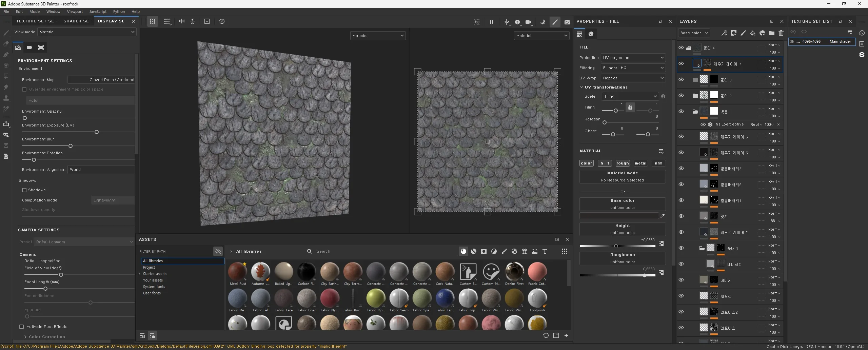Enable the Activate Post Effects checkbox

(22, 327)
